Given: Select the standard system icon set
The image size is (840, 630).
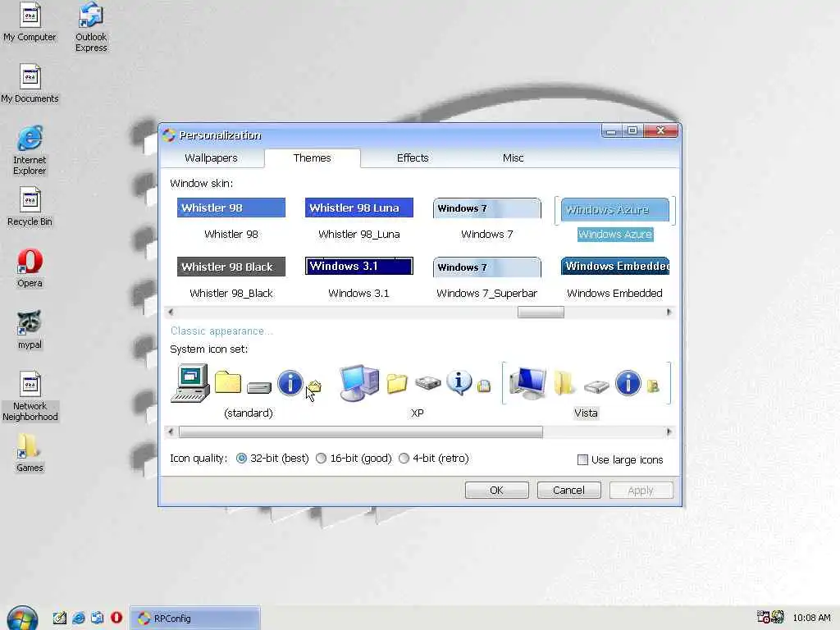Looking at the screenshot, I should tap(248, 391).
